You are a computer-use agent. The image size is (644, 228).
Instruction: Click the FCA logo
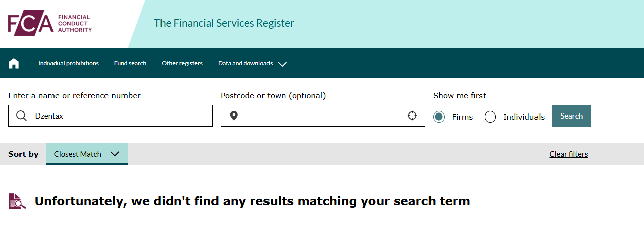50,23
